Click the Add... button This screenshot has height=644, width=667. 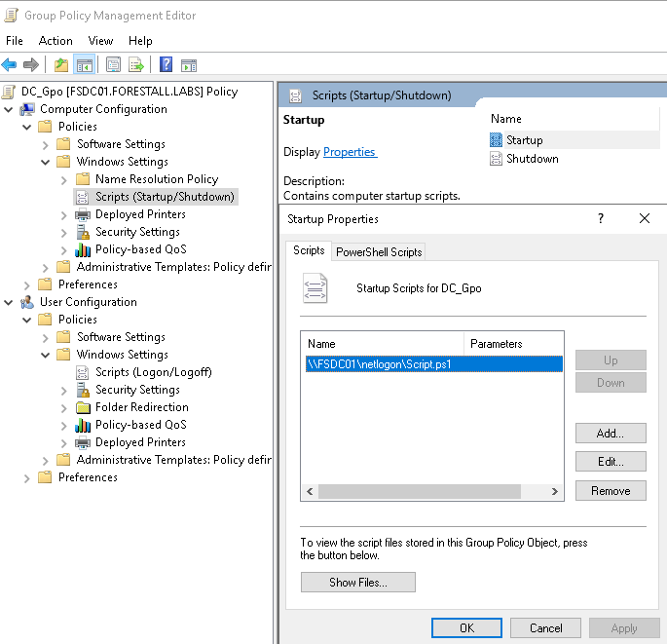[x=611, y=433]
